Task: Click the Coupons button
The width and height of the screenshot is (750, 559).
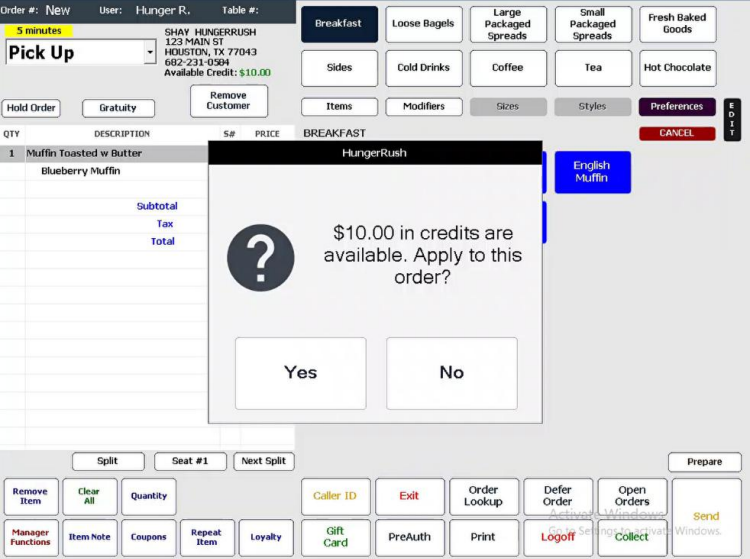Action: tap(149, 537)
